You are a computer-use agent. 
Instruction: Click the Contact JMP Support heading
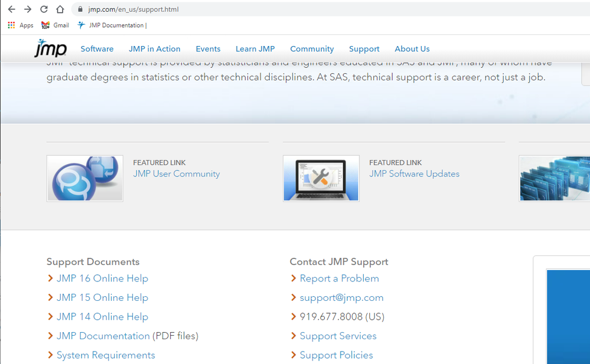[339, 262]
